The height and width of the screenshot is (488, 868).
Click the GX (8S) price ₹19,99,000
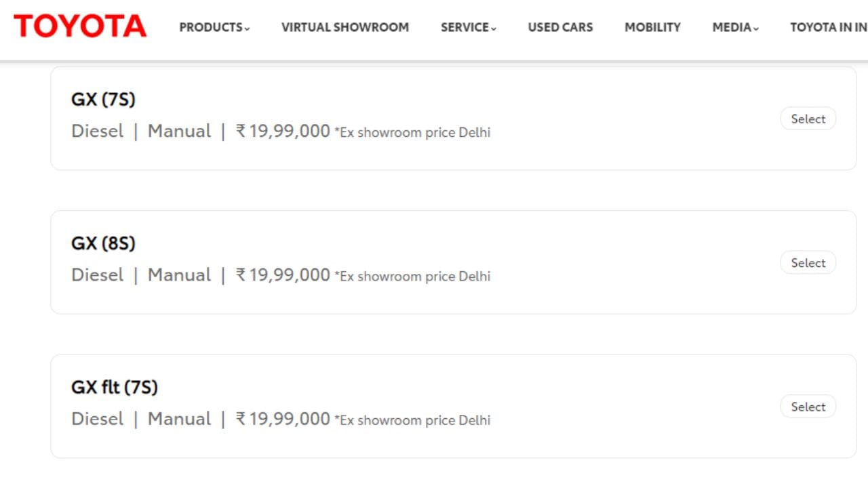click(x=283, y=274)
